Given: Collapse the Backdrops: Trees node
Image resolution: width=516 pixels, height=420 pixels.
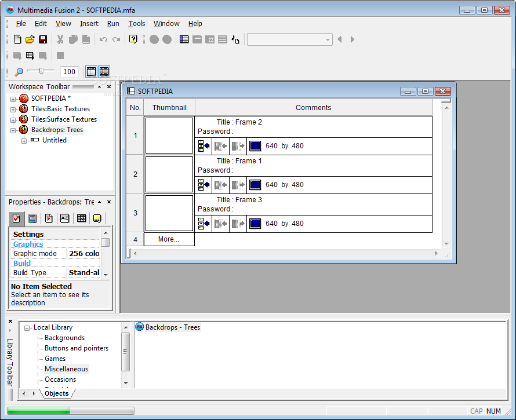Looking at the screenshot, I should pyautogui.click(x=13, y=130).
